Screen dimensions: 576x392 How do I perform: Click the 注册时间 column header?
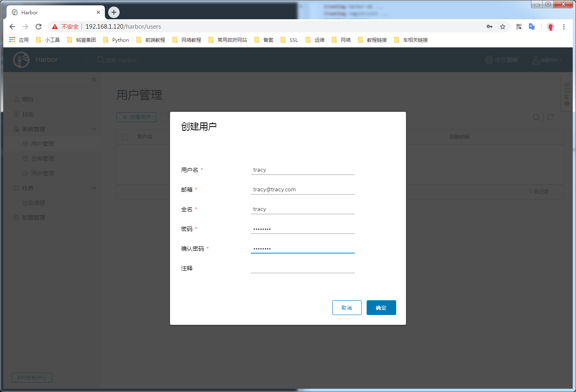[459, 137]
